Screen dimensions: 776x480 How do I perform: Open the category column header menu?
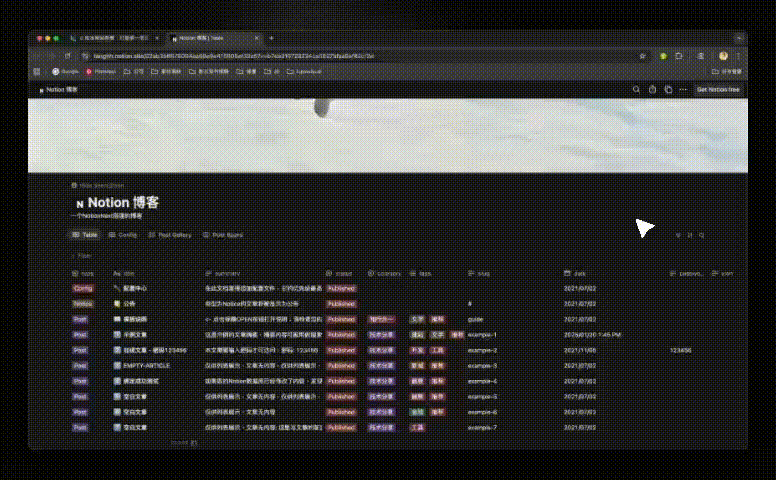click(384, 274)
